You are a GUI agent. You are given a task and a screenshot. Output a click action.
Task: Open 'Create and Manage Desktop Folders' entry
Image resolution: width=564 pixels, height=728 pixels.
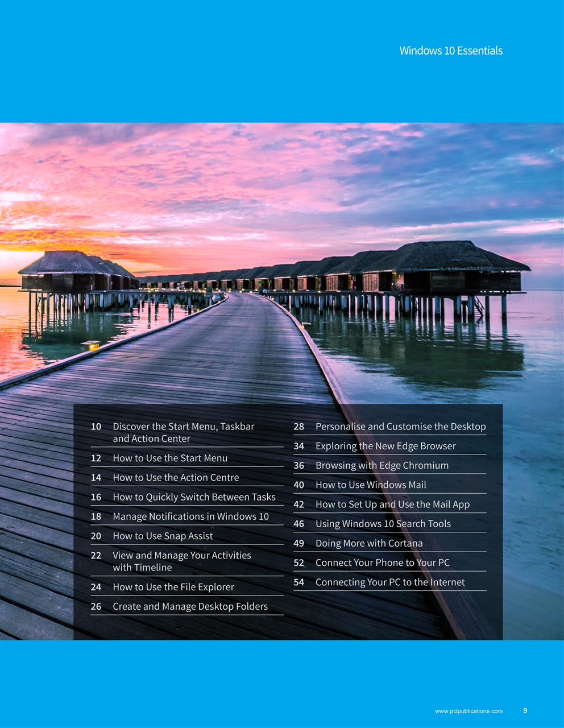click(x=190, y=606)
